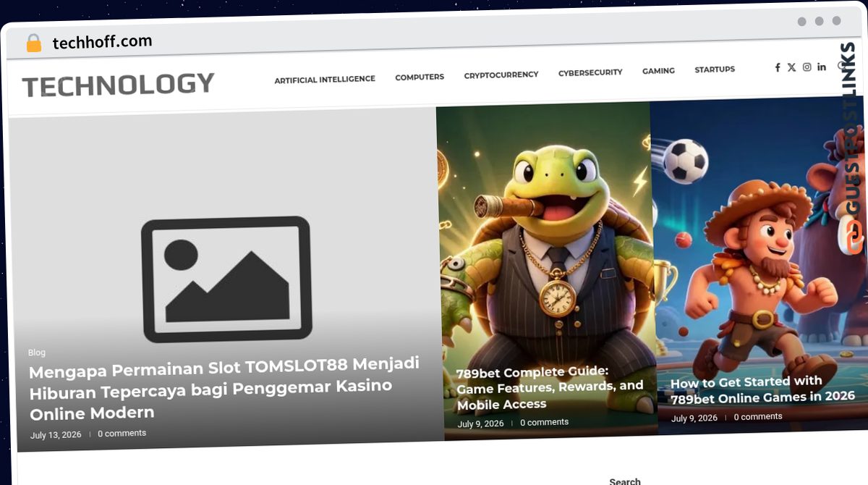Open the Startups menu item
Image resolution: width=868 pixels, height=485 pixels.
tap(715, 69)
